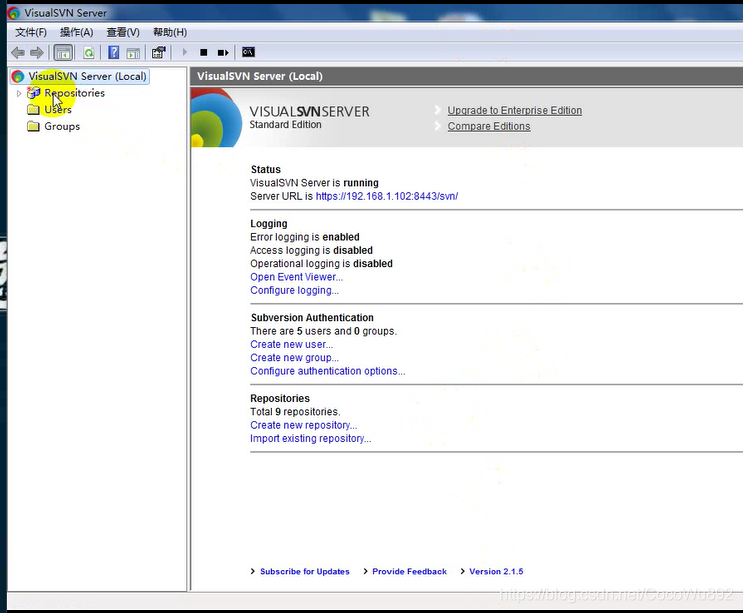Open the 文件(F) menu

(x=31, y=32)
